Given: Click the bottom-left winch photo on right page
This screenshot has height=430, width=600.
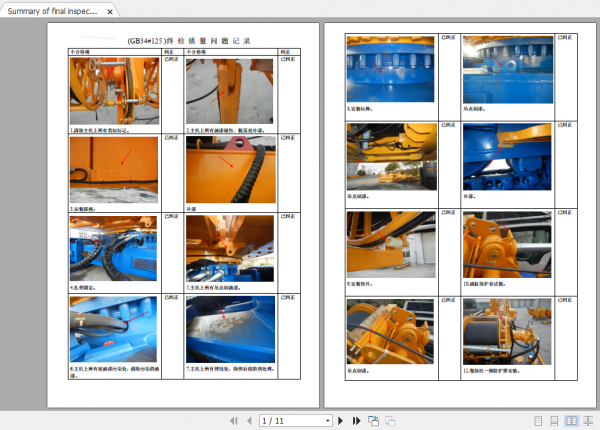Looking at the screenshot, I should pyautogui.click(x=390, y=331).
